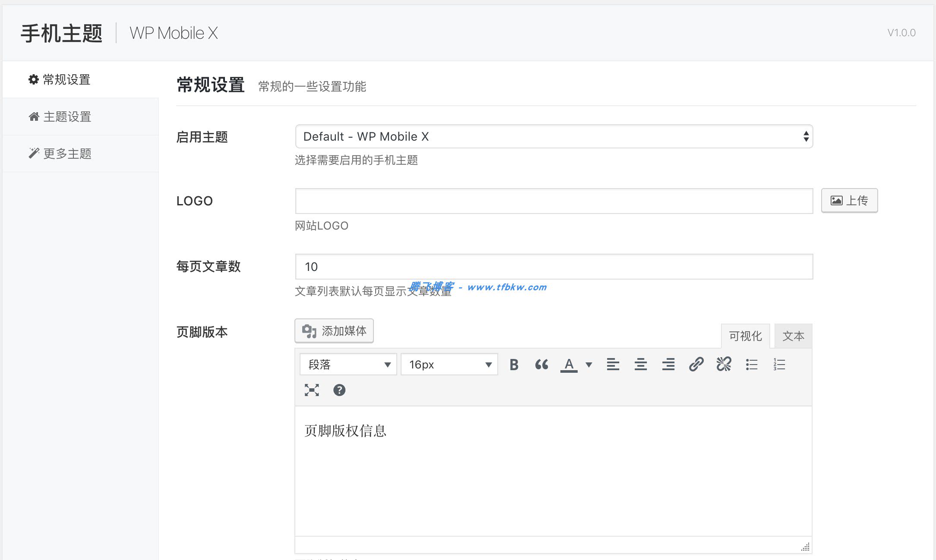The image size is (936, 560).
Task: Open the text color picker arrow
Action: pyautogui.click(x=588, y=365)
